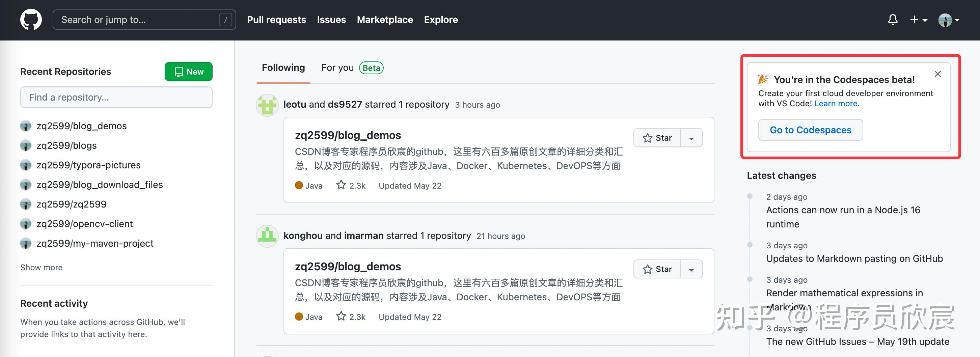Open the notifications bell
The image size is (980, 357).
click(893, 19)
